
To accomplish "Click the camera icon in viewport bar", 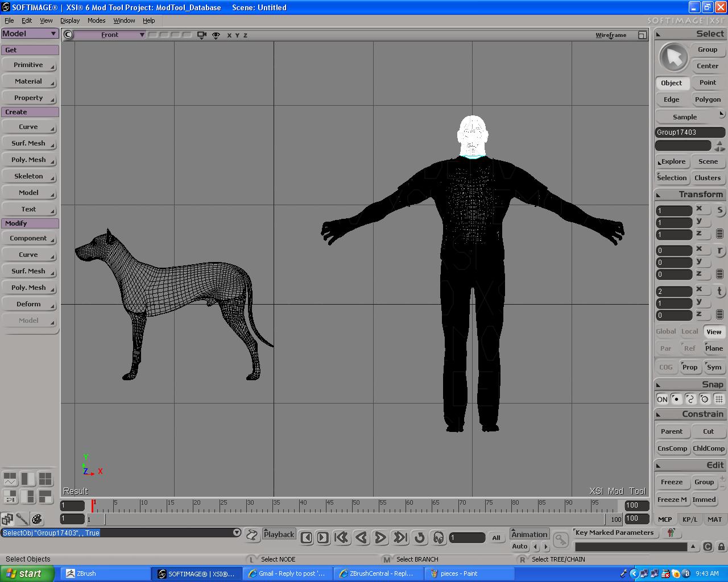I will tap(201, 35).
